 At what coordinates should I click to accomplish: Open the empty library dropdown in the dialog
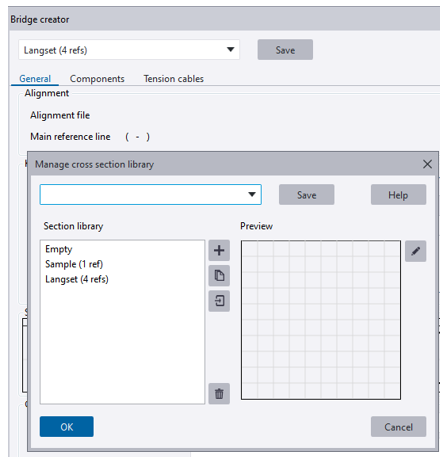coord(151,194)
